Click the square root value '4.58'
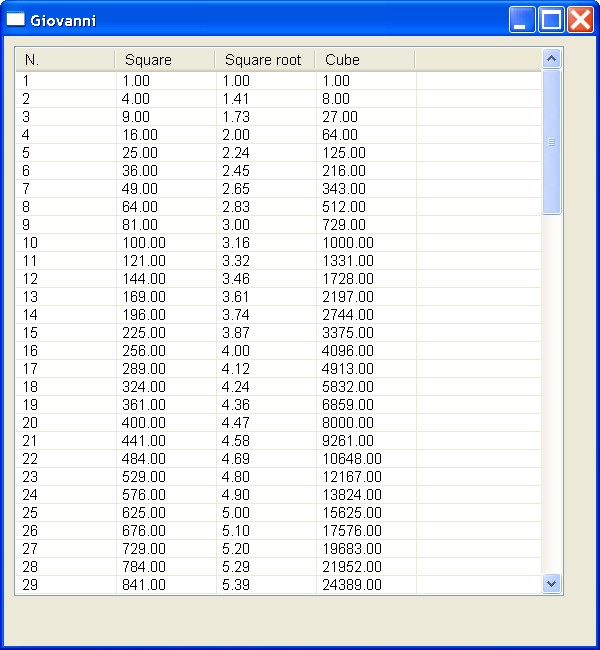Viewport: 600px width, 650px height. [236, 441]
